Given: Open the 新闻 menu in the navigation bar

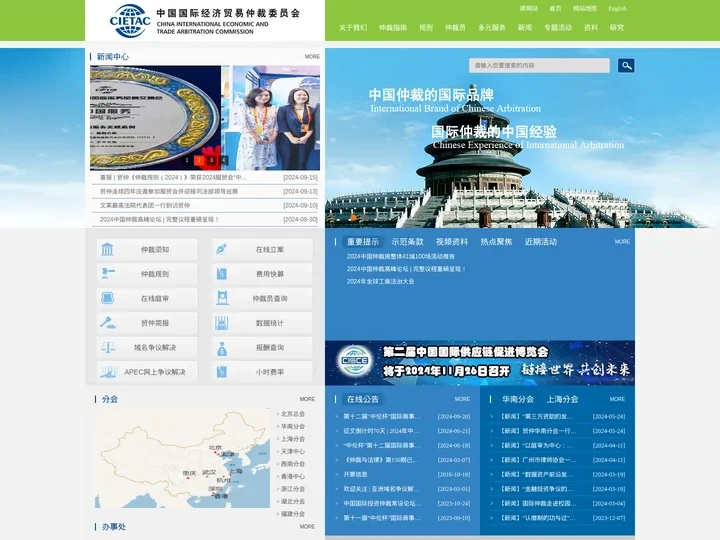Looking at the screenshot, I should pos(525,28).
